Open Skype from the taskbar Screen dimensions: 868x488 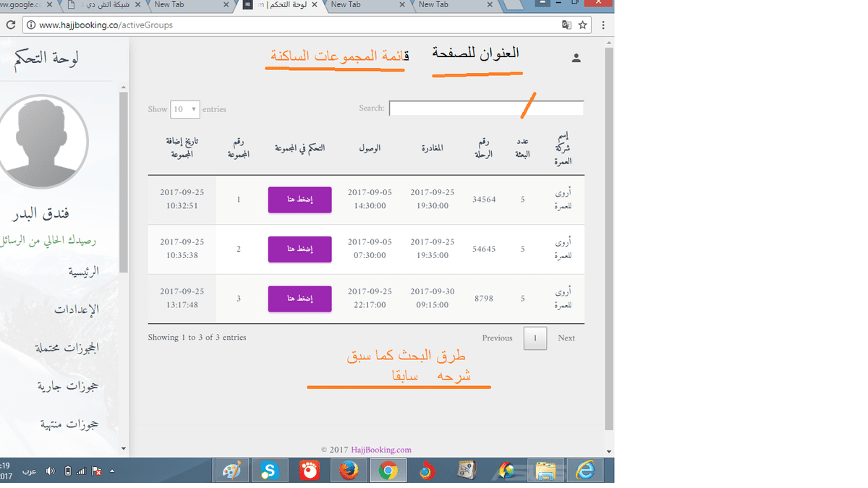tap(270, 470)
